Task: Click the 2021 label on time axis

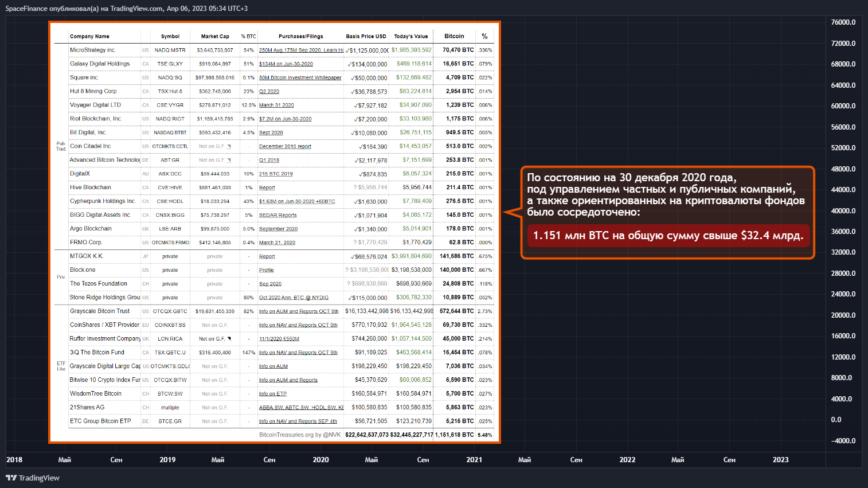Action: 474,460
